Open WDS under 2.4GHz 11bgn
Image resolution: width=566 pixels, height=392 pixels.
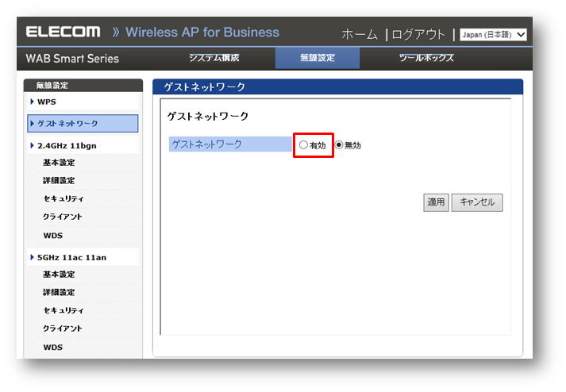click(x=53, y=236)
